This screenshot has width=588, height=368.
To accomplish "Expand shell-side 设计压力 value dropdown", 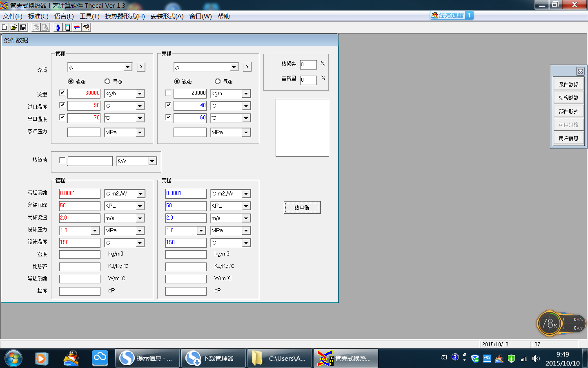I will click(x=201, y=231).
